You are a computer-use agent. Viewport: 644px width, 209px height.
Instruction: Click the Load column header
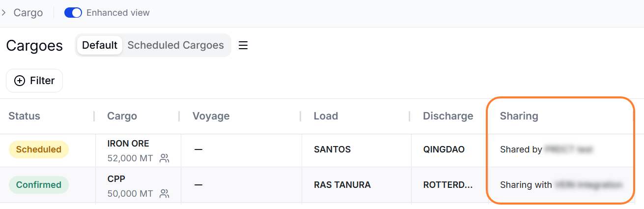click(x=326, y=116)
